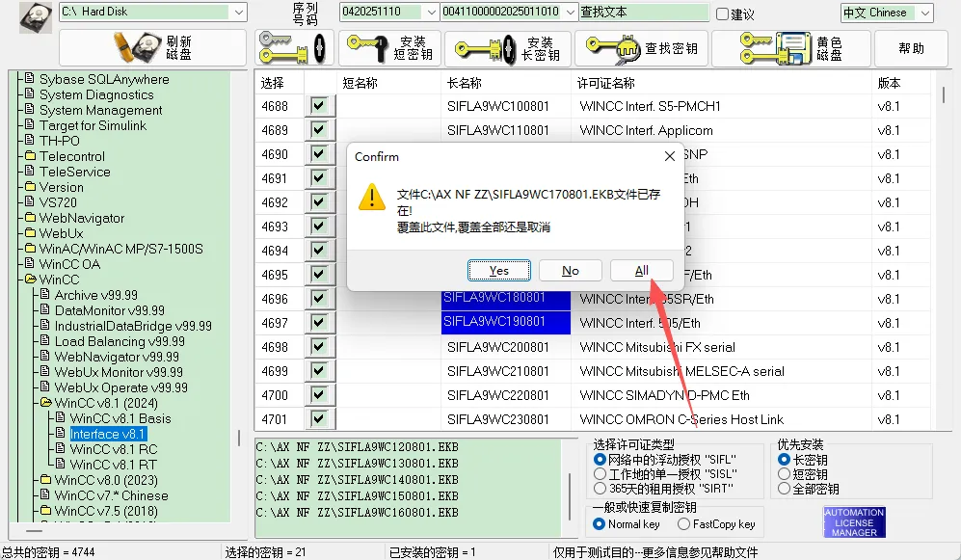Click the install long key button
Screen dimensions: 961x560
click(x=507, y=48)
